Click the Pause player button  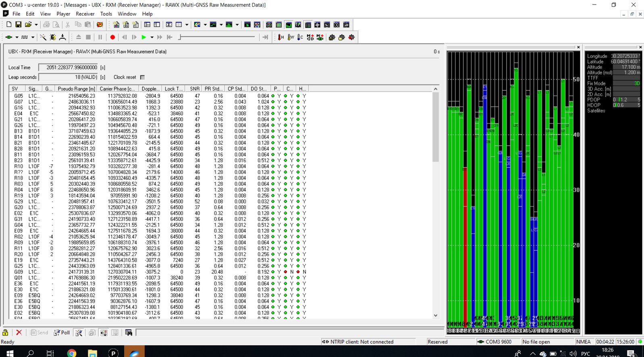point(100,37)
